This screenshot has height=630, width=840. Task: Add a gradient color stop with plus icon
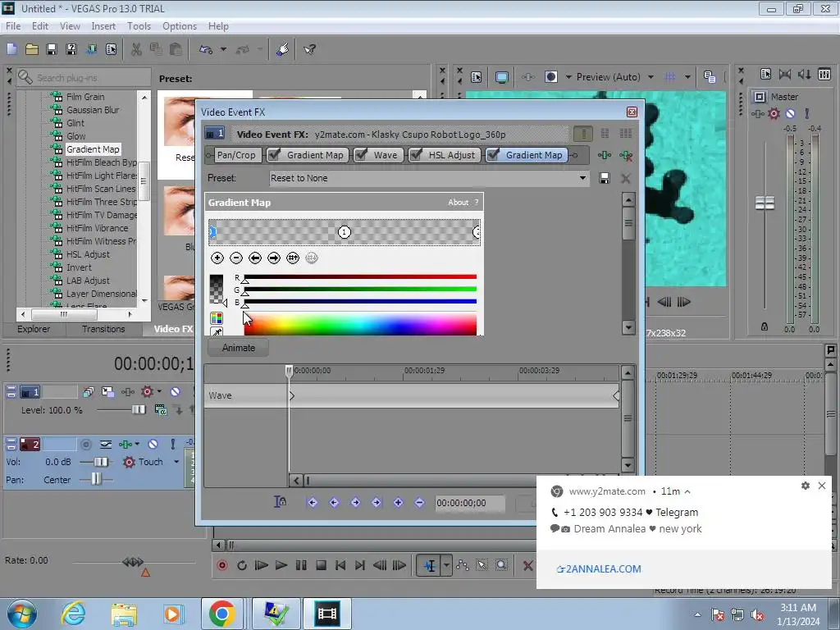pos(217,258)
